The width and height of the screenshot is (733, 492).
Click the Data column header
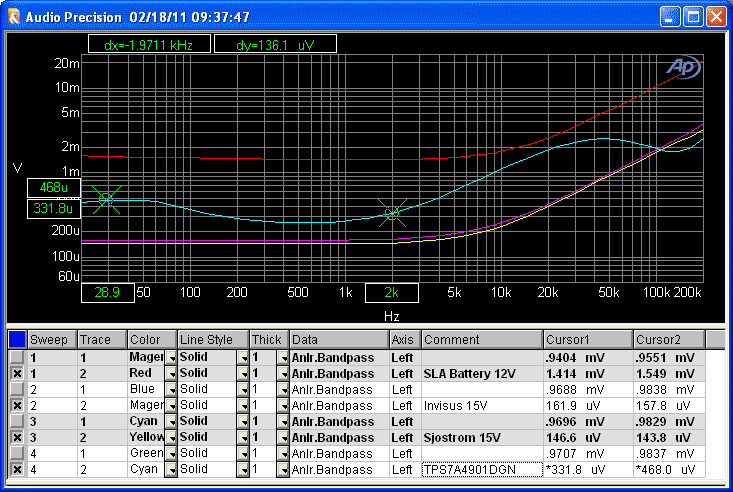[339, 340]
